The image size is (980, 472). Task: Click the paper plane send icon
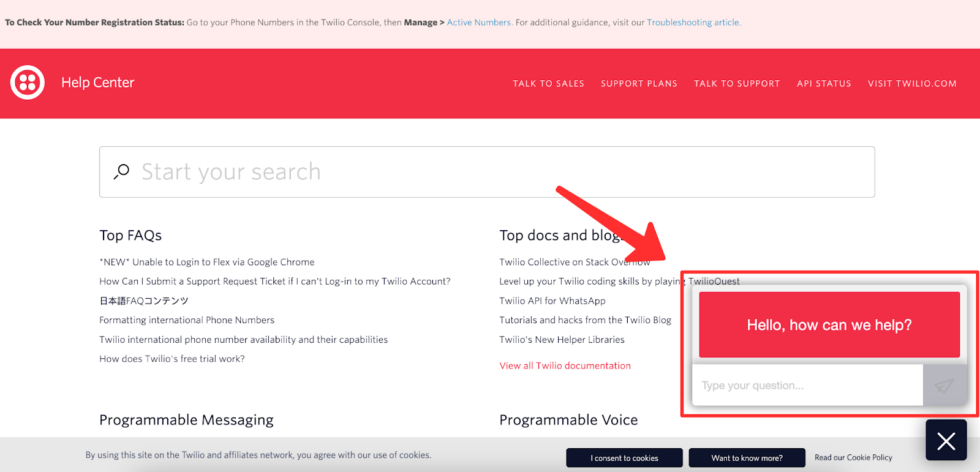coord(944,386)
